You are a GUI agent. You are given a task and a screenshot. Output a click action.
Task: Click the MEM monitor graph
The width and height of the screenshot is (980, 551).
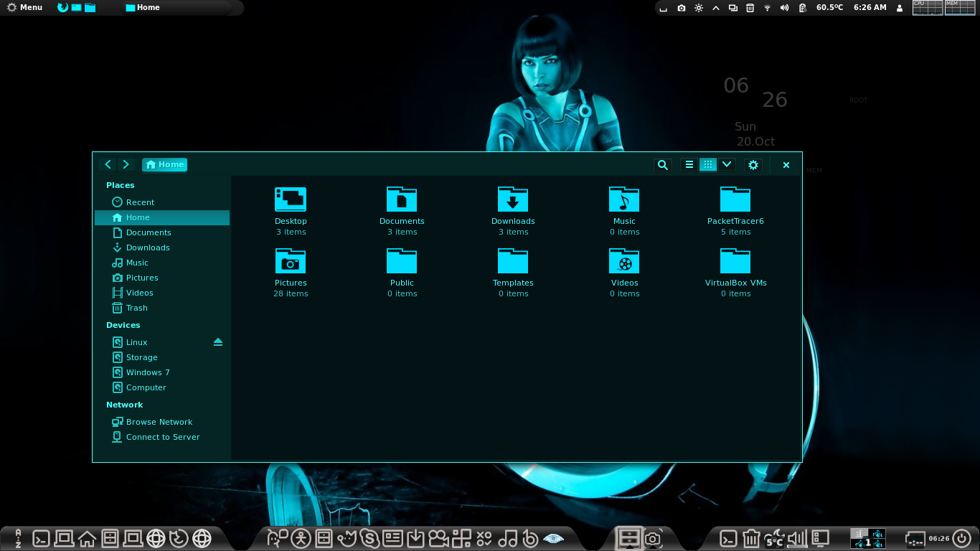(959, 8)
